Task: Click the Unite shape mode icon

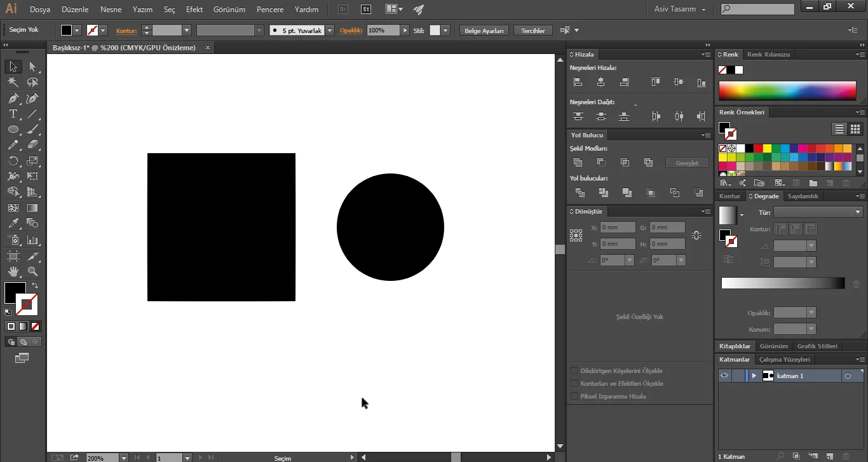Action: 578,163
